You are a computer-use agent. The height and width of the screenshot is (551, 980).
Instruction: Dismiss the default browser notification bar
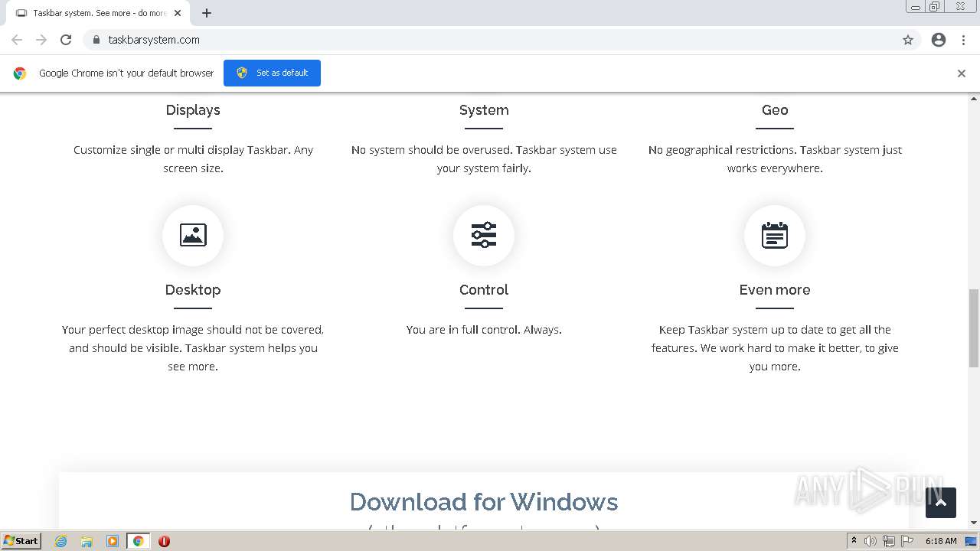click(x=962, y=73)
